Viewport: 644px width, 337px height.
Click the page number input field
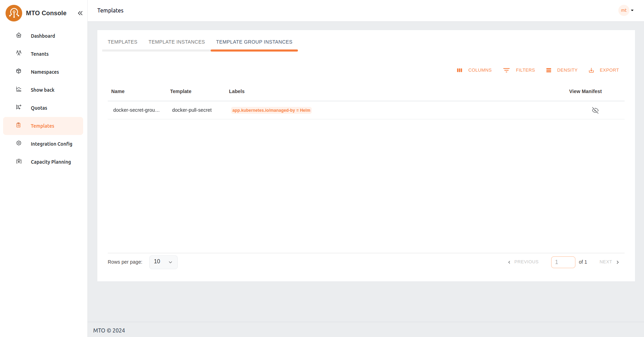563,262
